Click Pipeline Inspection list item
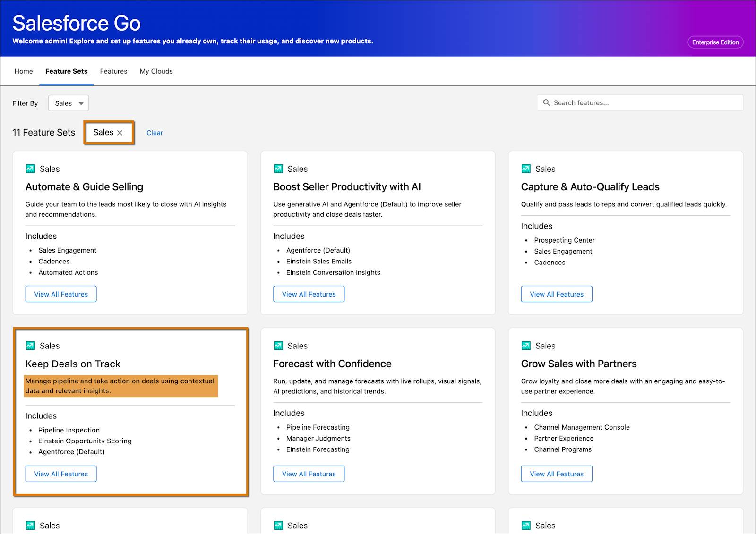 pos(69,430)
